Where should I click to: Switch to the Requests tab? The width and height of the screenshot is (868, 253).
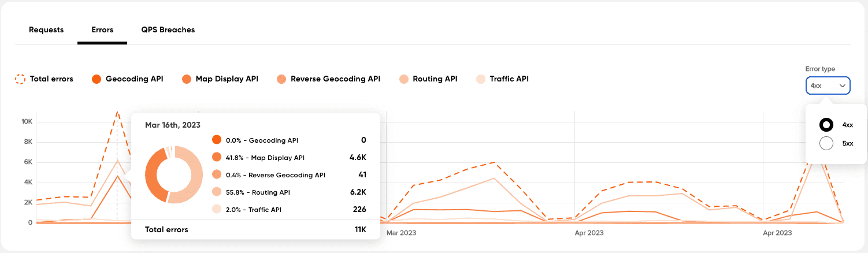point(46,30)
